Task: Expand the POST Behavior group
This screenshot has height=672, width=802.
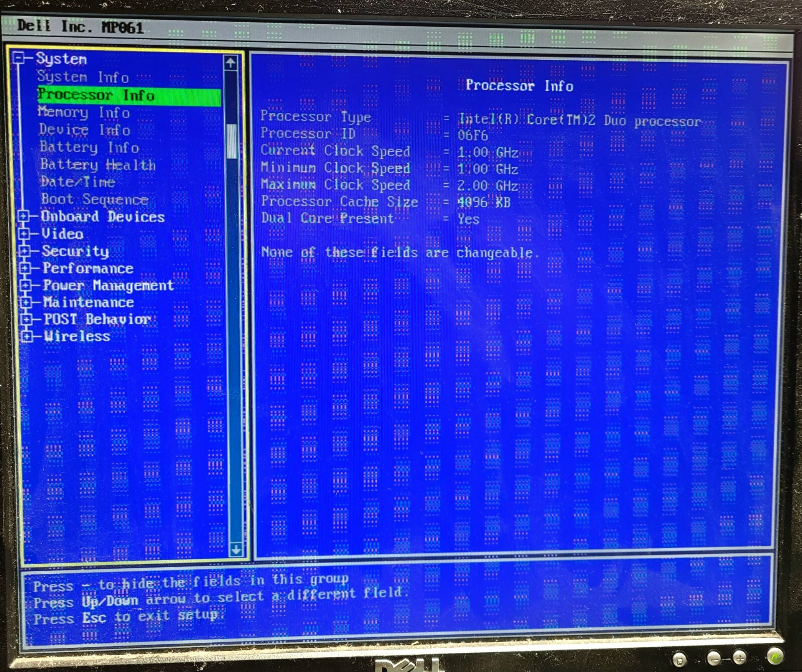Action: point(27,319)
